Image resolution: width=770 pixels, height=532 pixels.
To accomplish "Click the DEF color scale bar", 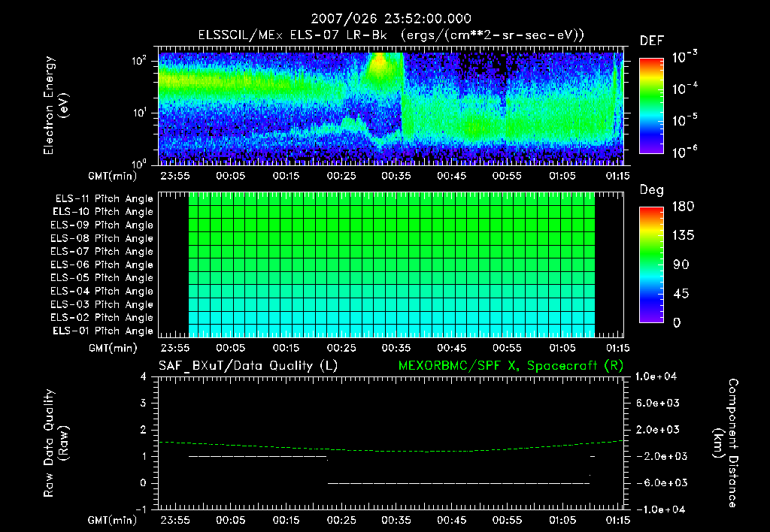I will pos(651,106).
